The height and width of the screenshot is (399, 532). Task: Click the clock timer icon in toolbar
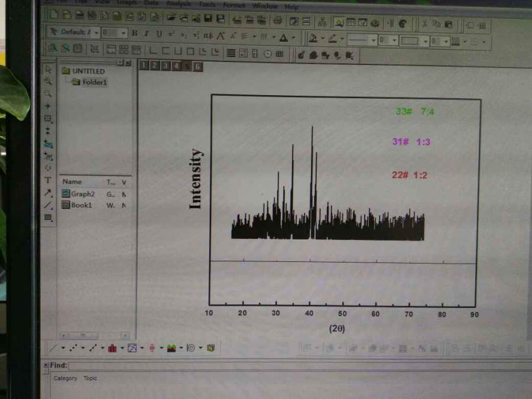click(267, 54)
